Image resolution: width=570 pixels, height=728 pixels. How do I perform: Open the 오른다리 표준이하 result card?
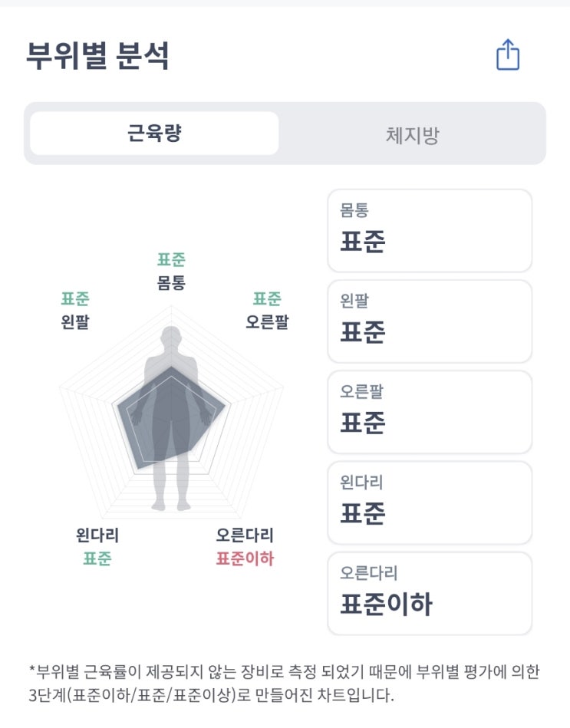click(x=430, y=593)
